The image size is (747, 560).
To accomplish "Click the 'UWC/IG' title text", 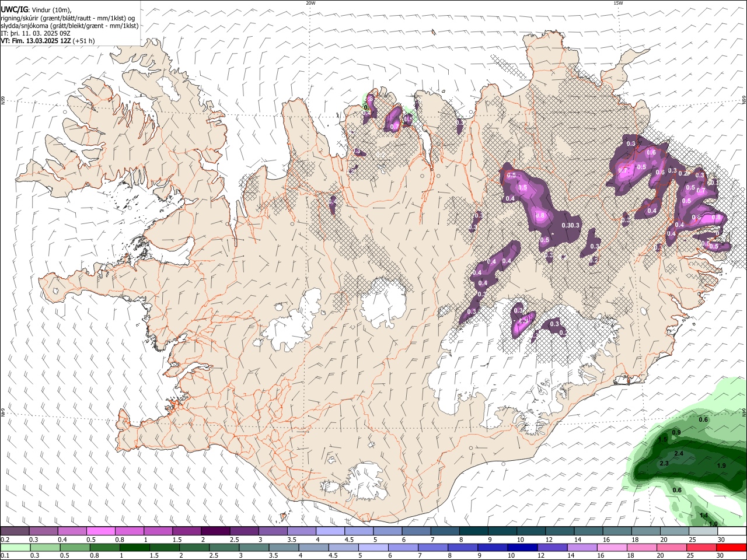I will pyautogui.click(x=14, y=9).
